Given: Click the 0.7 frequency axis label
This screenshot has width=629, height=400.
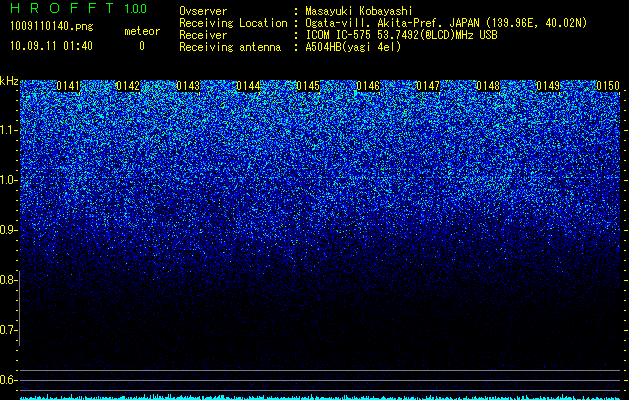Looking at the screenshot, I should (x=7, y=330).
